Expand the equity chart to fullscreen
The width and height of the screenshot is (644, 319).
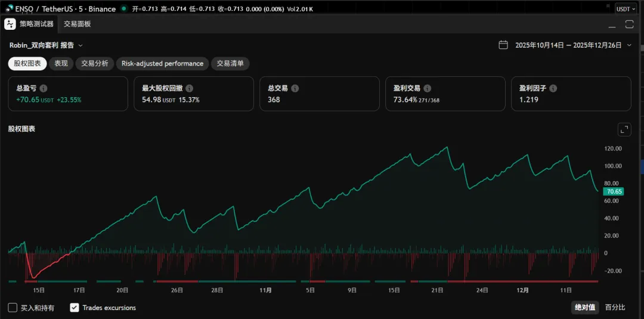(x=624, y=129)
